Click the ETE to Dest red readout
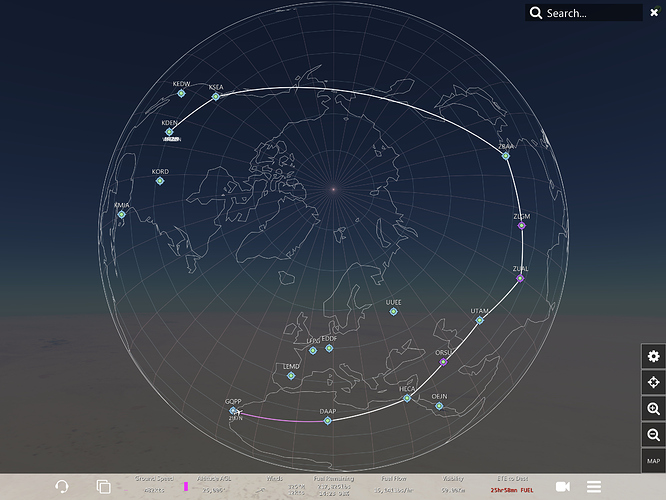This screenshot has width=666, height=500. [x=512, y=490]
